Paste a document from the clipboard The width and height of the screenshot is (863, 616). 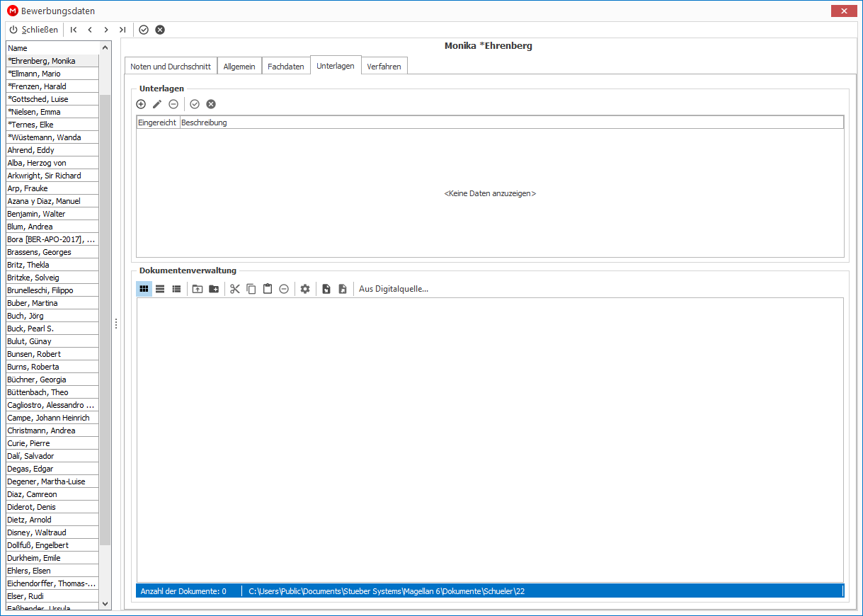[x=268, y=289]
